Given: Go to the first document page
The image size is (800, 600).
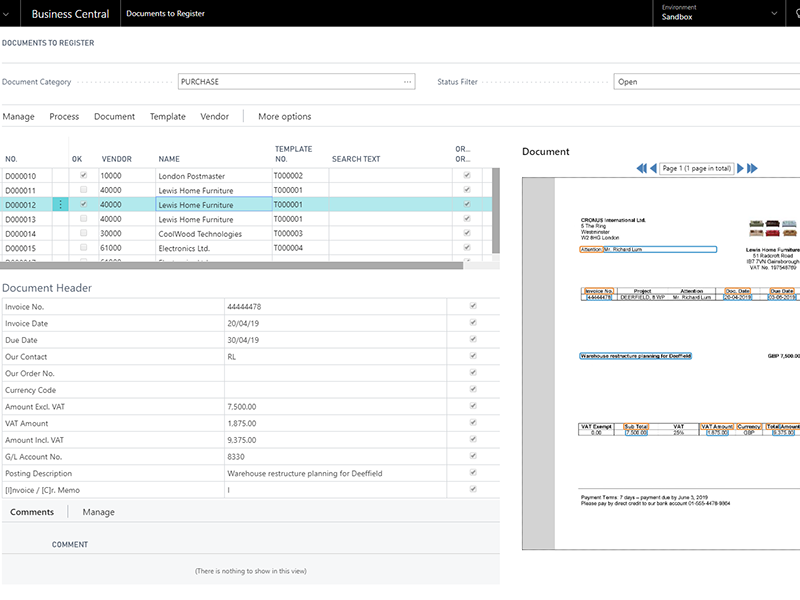Looking at the screenshot, I should click(641, 168).
